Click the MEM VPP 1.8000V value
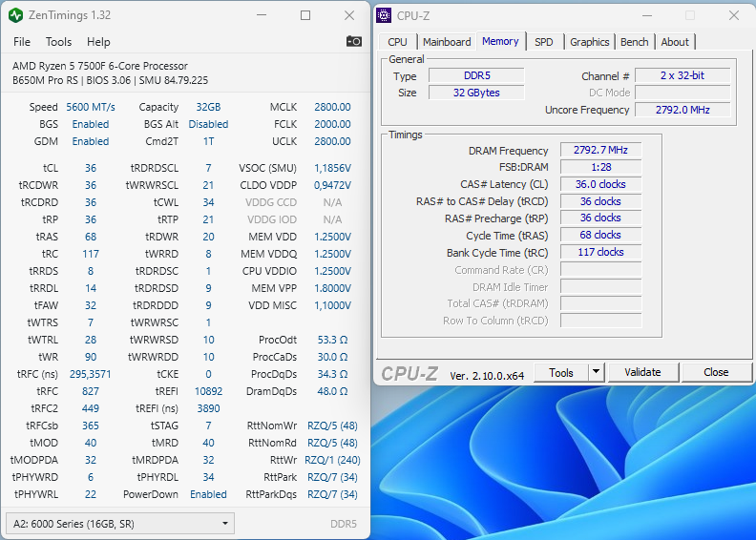Screen dimensions: 756x540 point(332,288)
